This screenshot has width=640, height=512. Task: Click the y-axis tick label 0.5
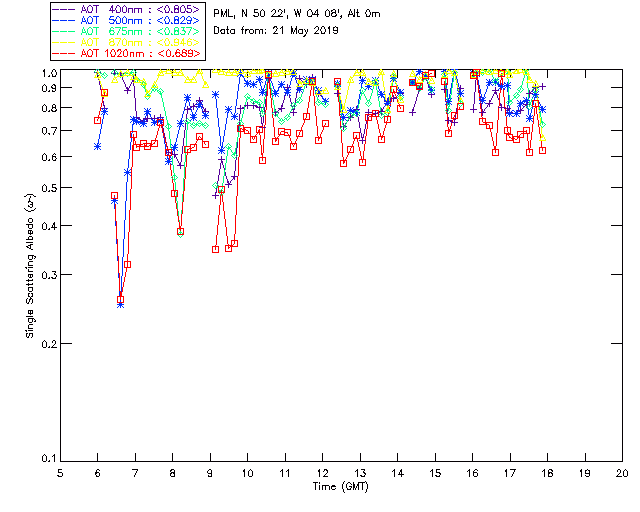(49, 188)
